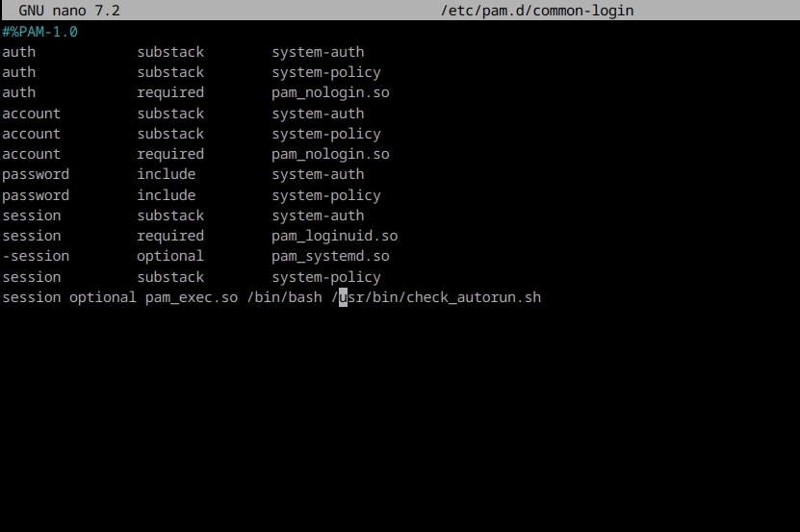Click the first account keyword
Viewport: 800px width, 532px height.
point(31,114)
